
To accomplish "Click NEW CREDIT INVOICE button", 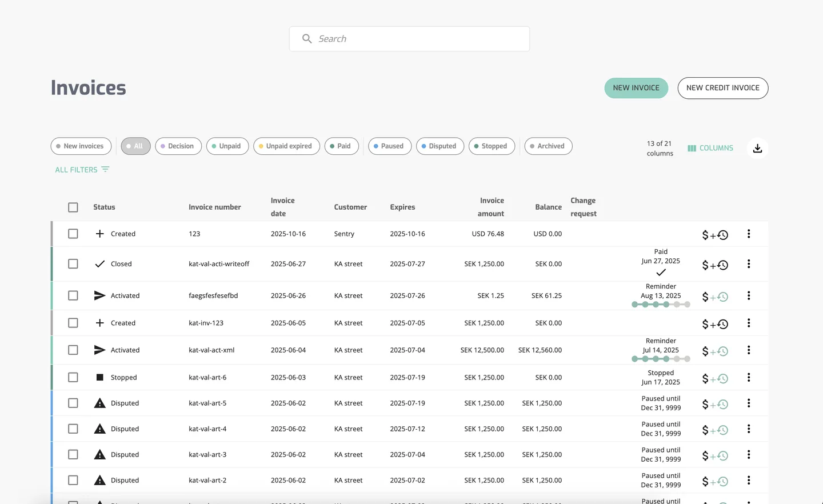I will pyautogui.click(x=723, y=88).
